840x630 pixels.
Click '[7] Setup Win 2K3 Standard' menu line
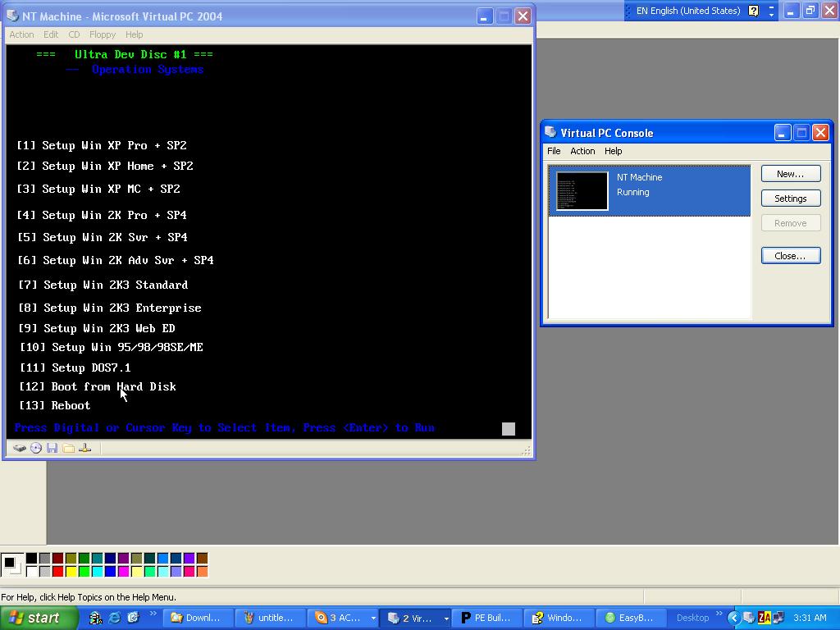[x=103, y=285]
